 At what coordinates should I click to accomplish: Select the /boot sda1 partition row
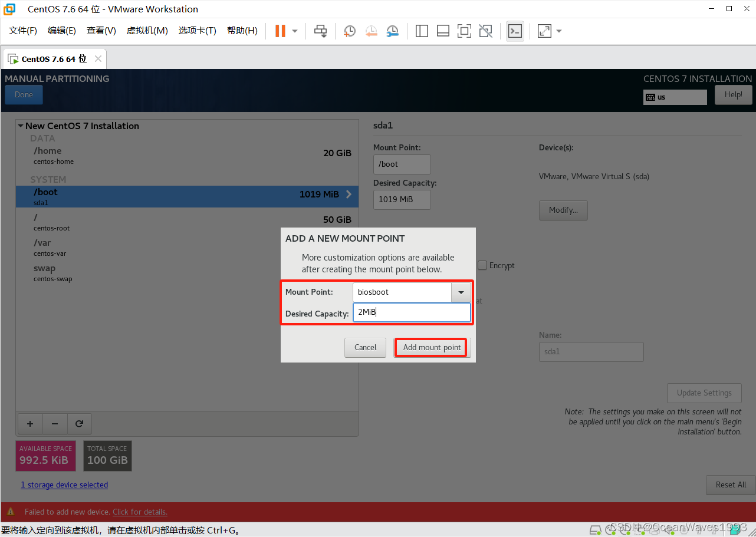[187, 196]
